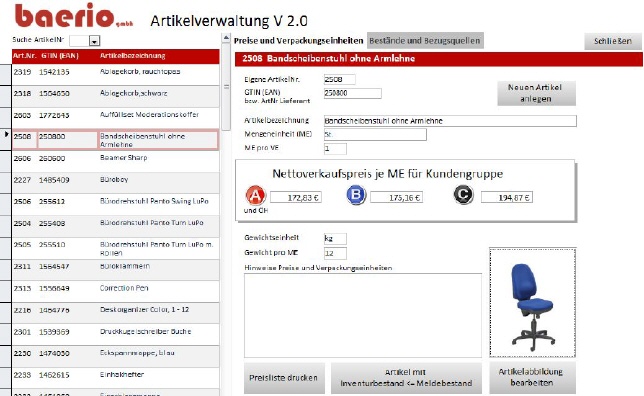This screenshot has width=644, height=396.
Task: Click the red customer group A icon
Action: [x=255, y=196]
